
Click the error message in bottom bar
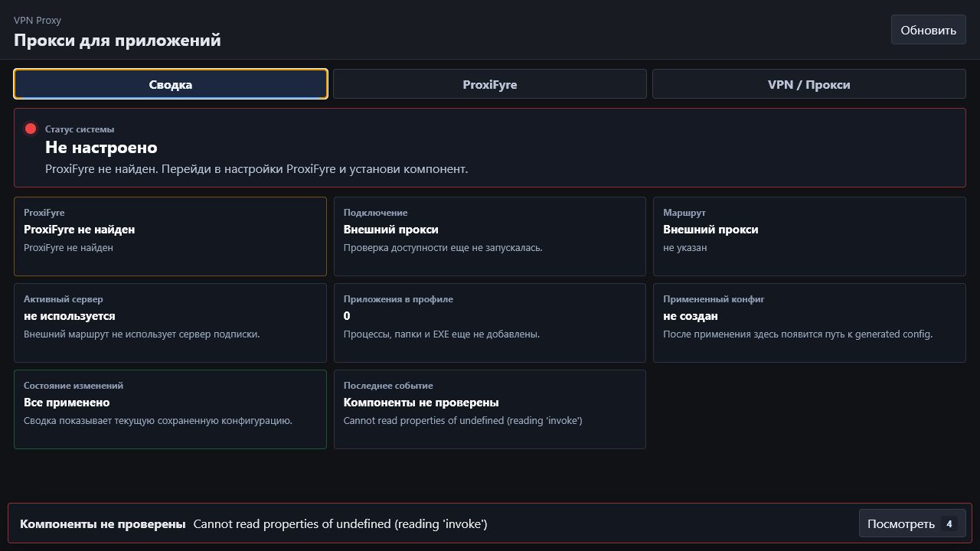(x=340, y=523)
